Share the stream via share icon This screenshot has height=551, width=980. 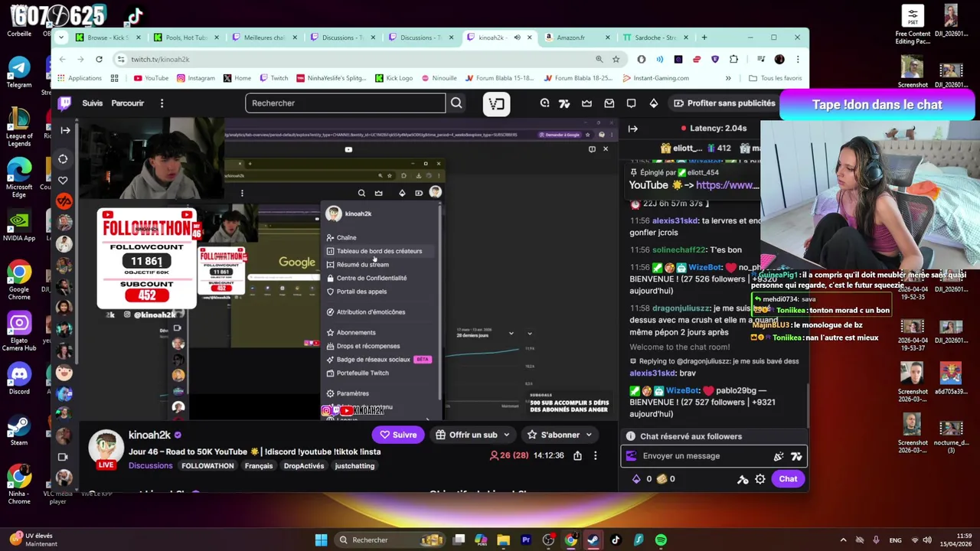(x=577, y=455)
